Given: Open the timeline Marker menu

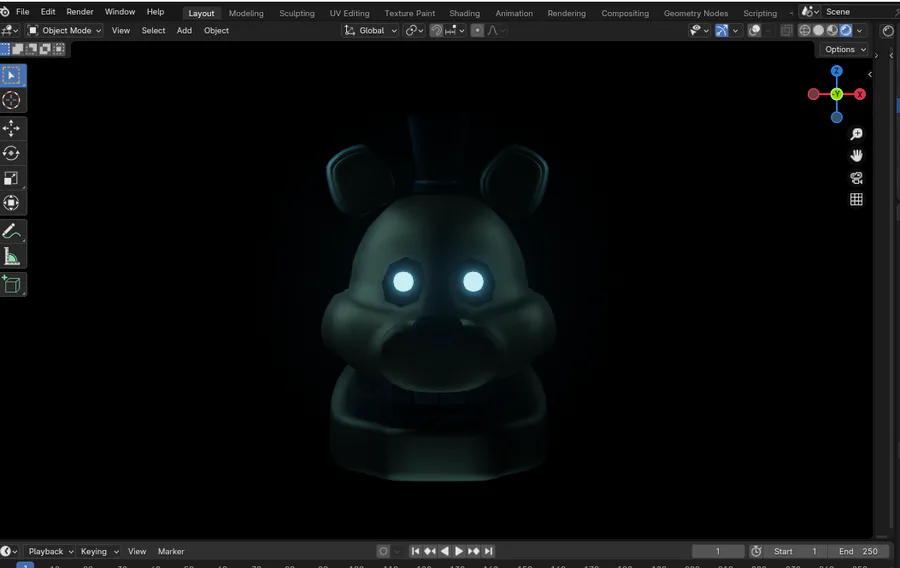Looking at the screenshot, I should point(171,551).
